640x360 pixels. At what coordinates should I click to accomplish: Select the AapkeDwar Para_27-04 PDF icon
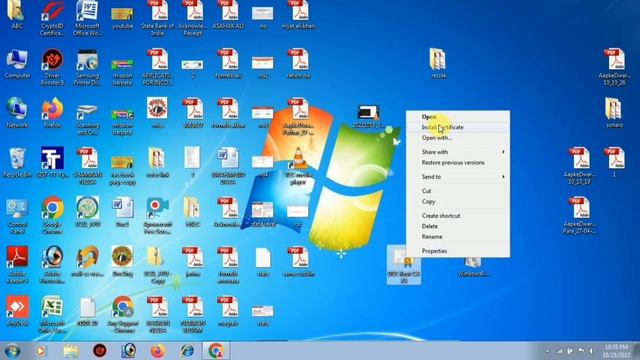pyautogui.click(x=579, y=216)
